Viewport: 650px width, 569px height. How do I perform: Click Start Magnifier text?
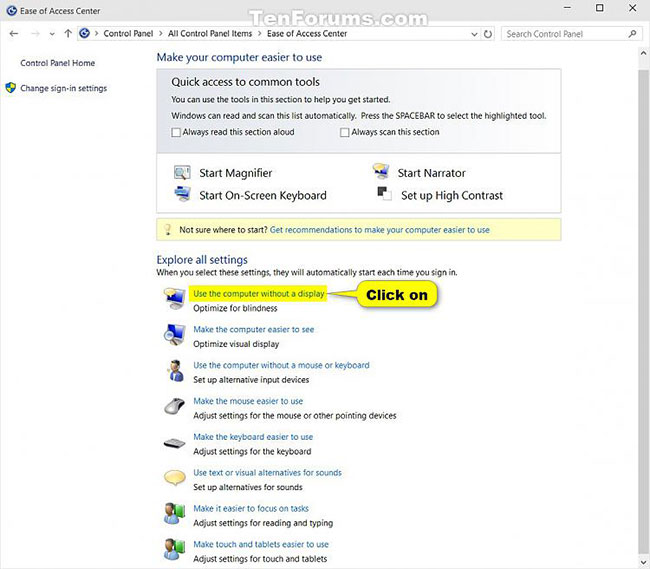[235, 173]
